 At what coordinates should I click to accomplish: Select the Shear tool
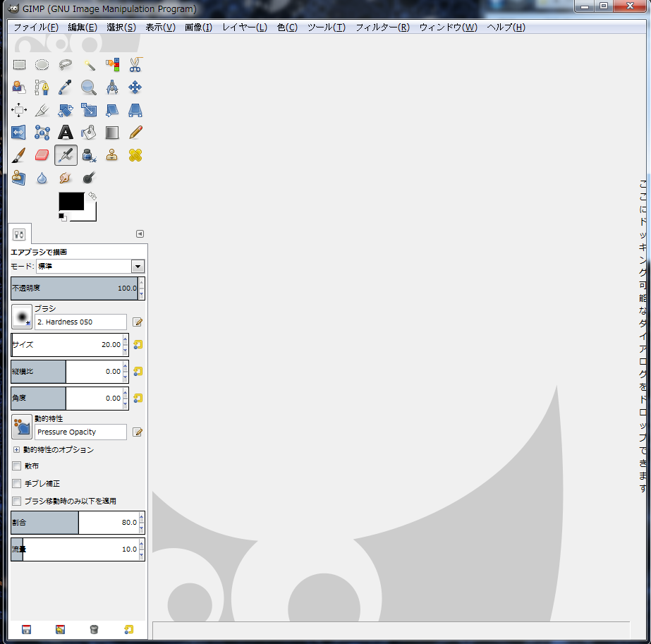[x=112, y=110]
